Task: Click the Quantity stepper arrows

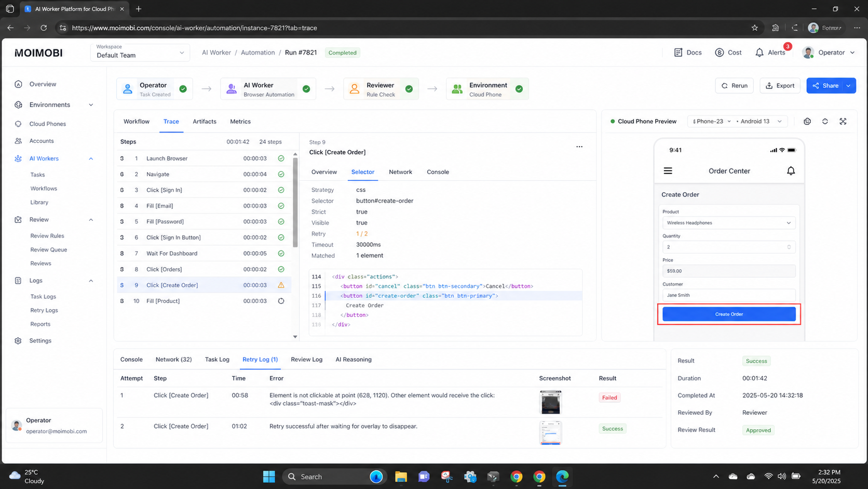Action: click(789, 247)
